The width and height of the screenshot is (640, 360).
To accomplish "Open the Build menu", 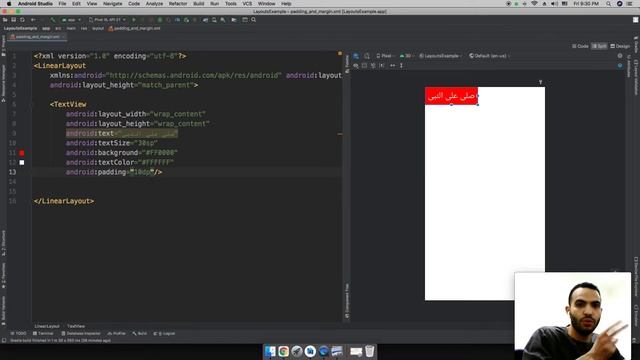I will pyautogui.click(x=199, y=4).
